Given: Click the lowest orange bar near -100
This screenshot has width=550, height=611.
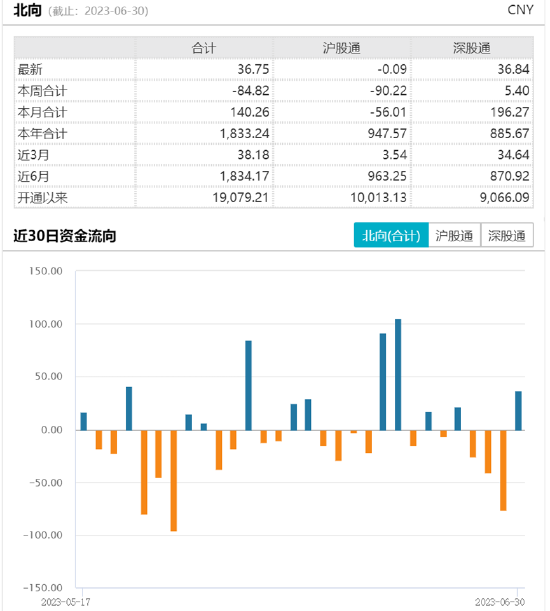Looking at the screenshot, I should click(x=173, y=480).
